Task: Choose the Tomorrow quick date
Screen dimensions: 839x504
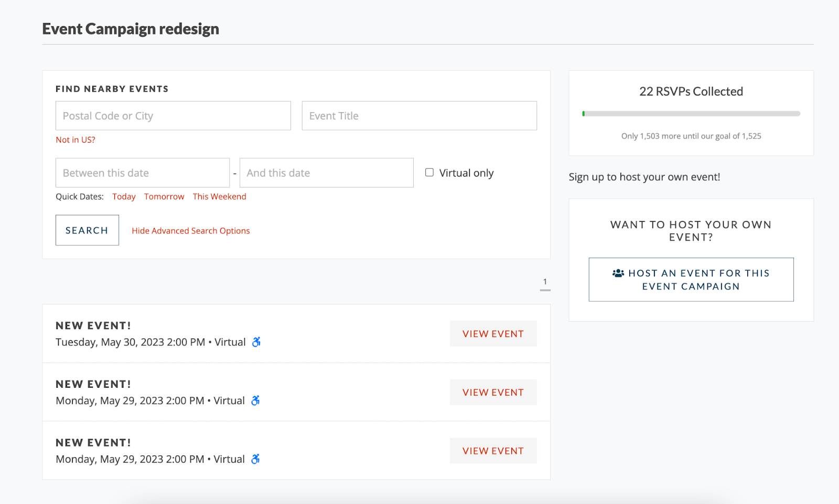Action: 164,196
